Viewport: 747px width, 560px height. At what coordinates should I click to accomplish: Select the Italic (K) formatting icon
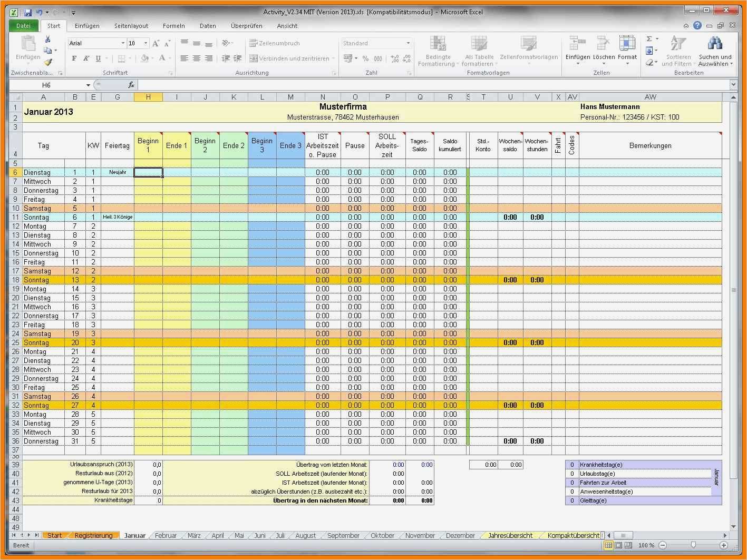pyautogui.click(x=86, y=58)
